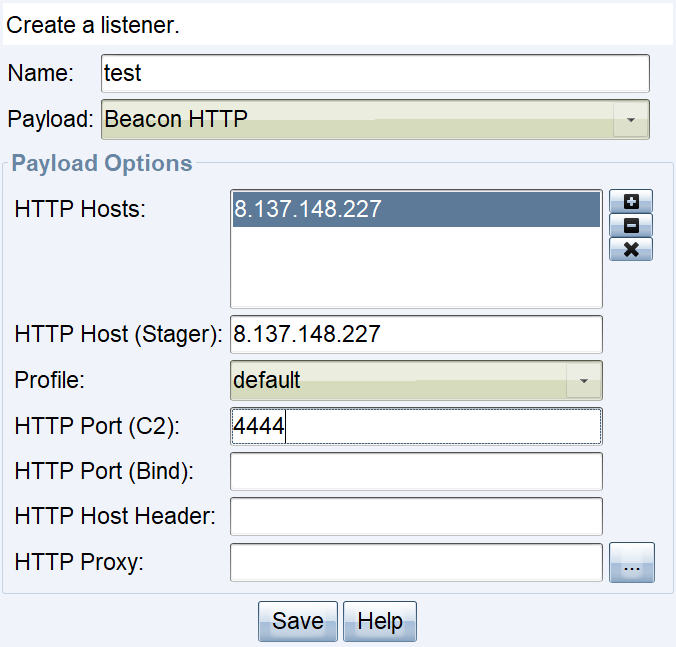676x647 pixels.
Task: Click the Name field containing test
Action: click(375, 73)
